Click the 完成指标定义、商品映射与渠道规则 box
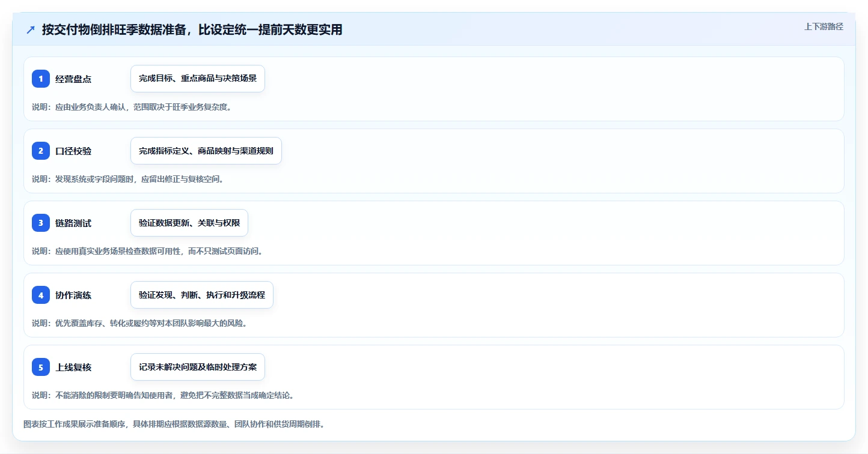Screen dimensions: 868x454 206,151
